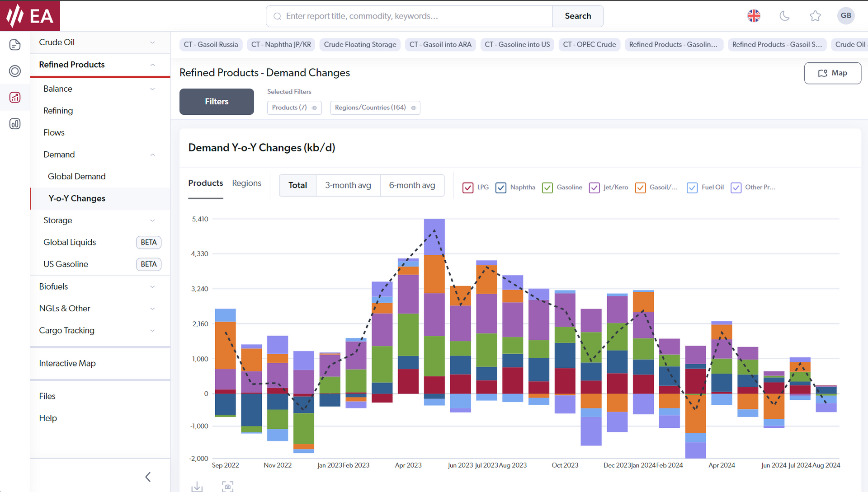This screenshot has width=868, height=492.
Task: Switch to the Regions tab
Action: tap(246, 183)
